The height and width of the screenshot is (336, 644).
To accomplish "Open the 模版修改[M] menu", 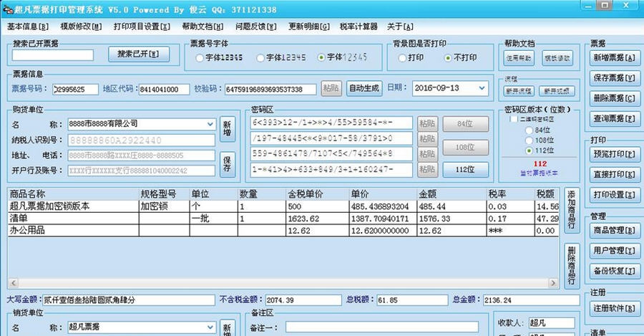I will pyautogui.click(x=81, y=27).
